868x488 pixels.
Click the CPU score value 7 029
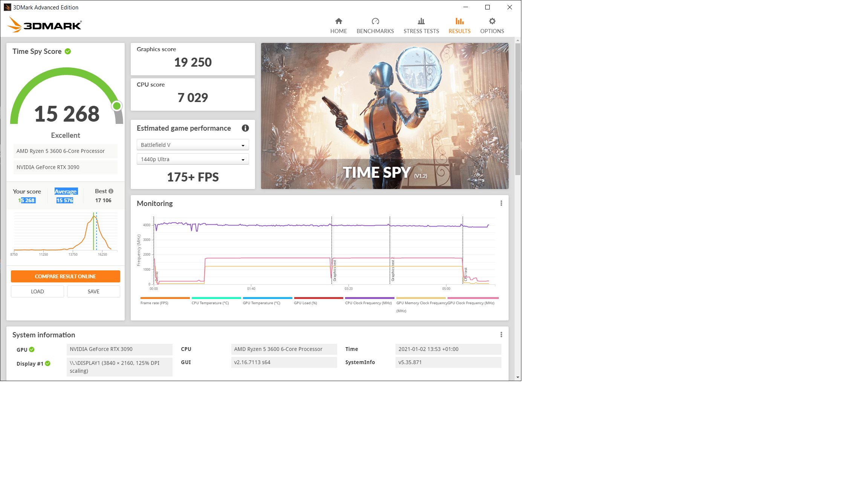tap(193, 98)
